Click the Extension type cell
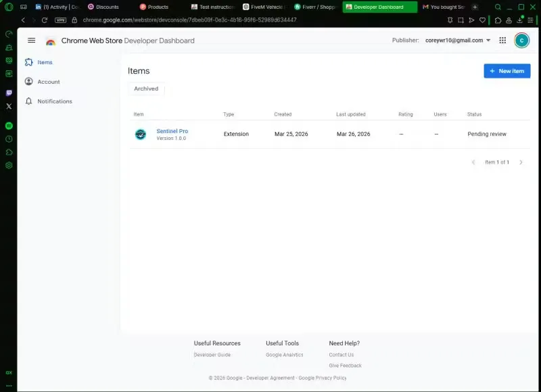The image size is (541, 392). click(x=236, y=134)
